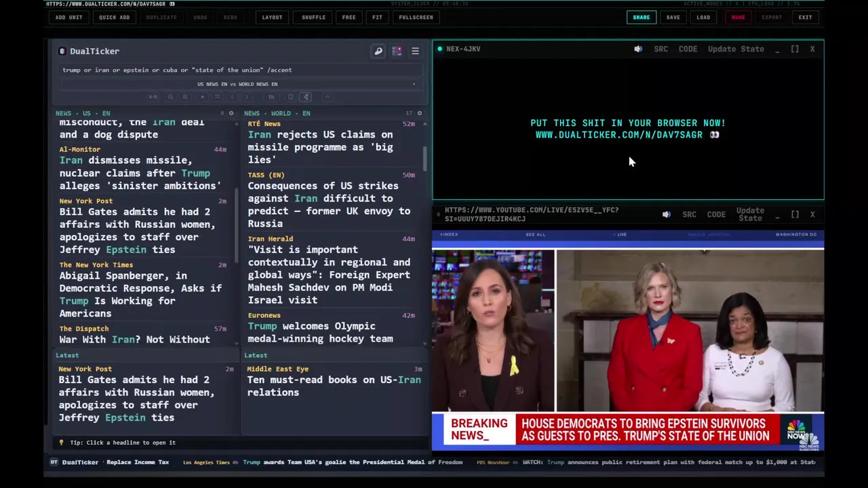
Task: Click FREE in top toolbar
Action: [349, 17]
